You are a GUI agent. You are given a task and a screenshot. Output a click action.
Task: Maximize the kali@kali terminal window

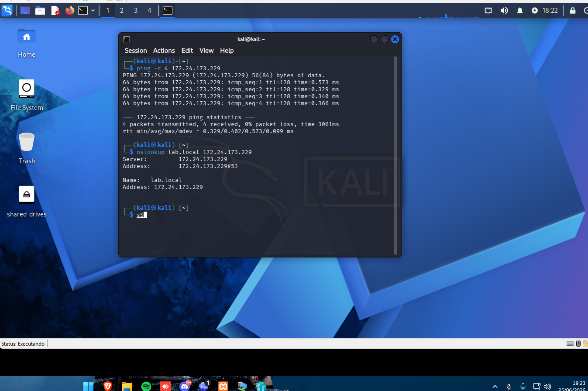click(385, 39)
